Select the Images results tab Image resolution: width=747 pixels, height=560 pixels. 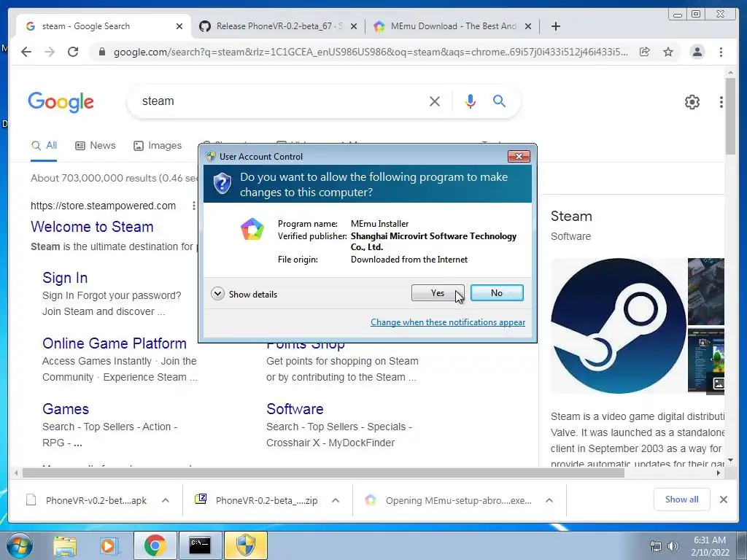(x=158, y=146)
